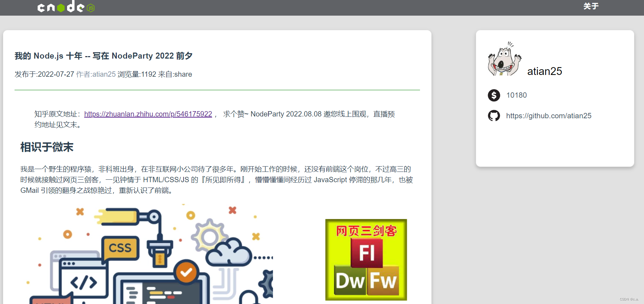Click the CNode logo in header
Screen dimensions: 644x304
coord(66,6)
